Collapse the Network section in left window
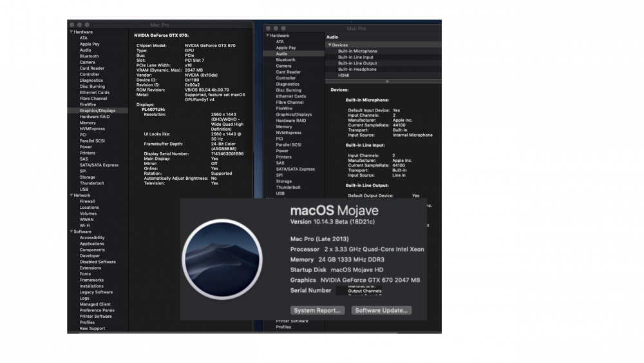644x363 pixels. (71, 195)
